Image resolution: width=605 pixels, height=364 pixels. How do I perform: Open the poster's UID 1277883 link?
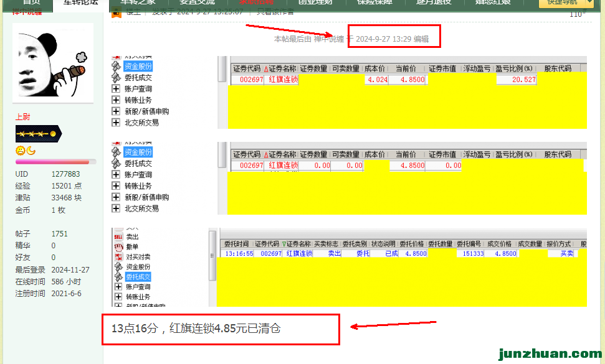[65, 174]
